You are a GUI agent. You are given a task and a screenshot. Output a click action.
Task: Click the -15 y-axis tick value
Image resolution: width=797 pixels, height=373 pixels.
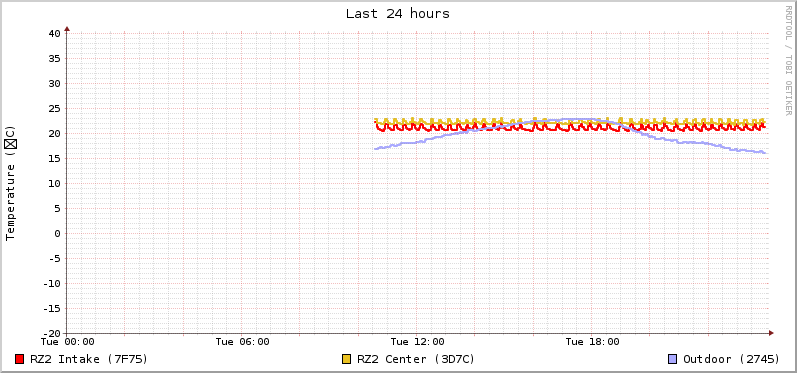point(52,308)
